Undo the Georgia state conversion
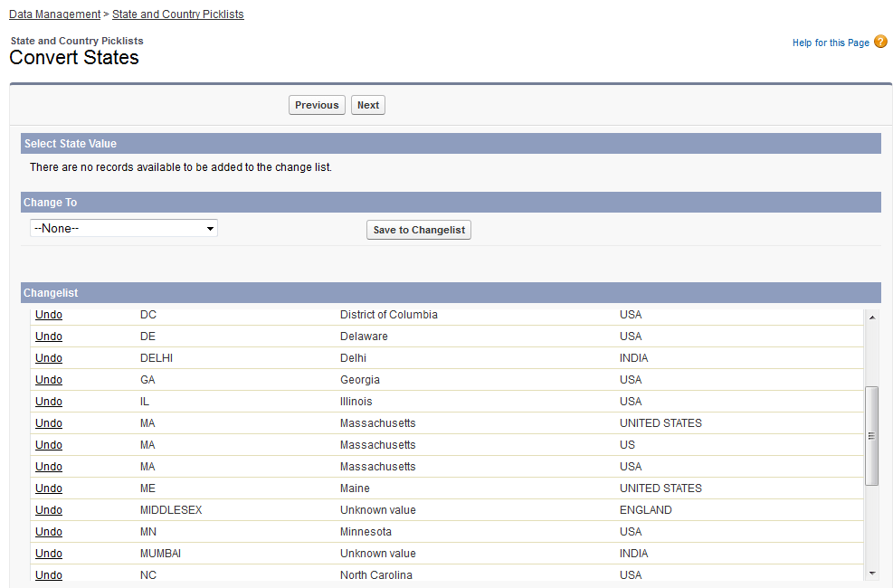This screenshot has width=893, height=588. click(x=49, y=380)
